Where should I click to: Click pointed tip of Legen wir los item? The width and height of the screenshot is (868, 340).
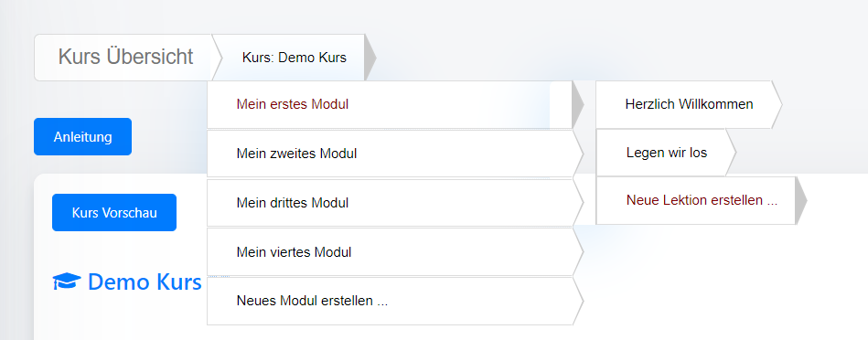click(732, 153)
